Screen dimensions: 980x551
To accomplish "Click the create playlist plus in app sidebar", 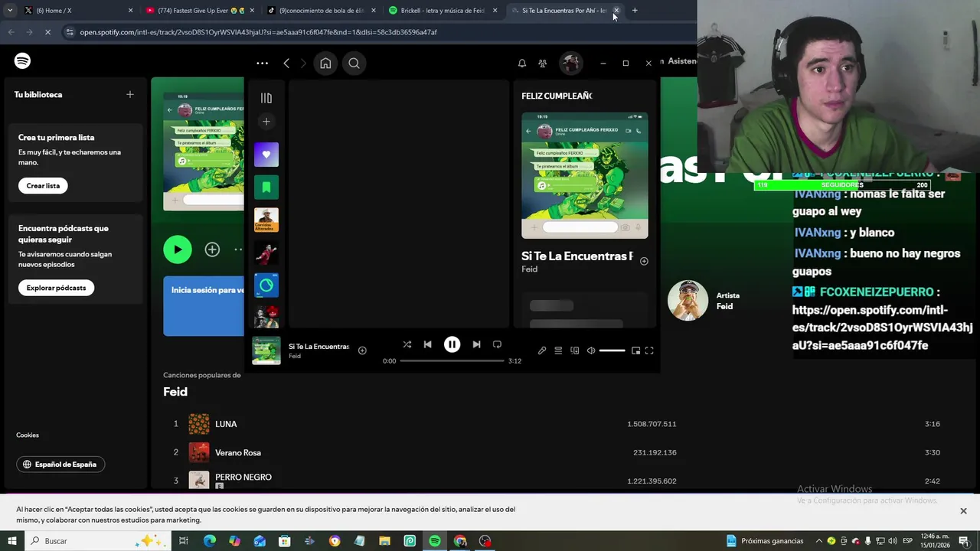I will [x=266, y=122].
